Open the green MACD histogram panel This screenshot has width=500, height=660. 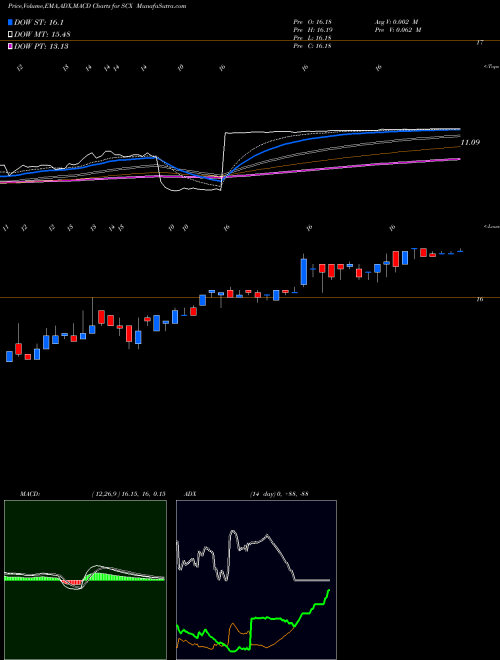[85, 580]
